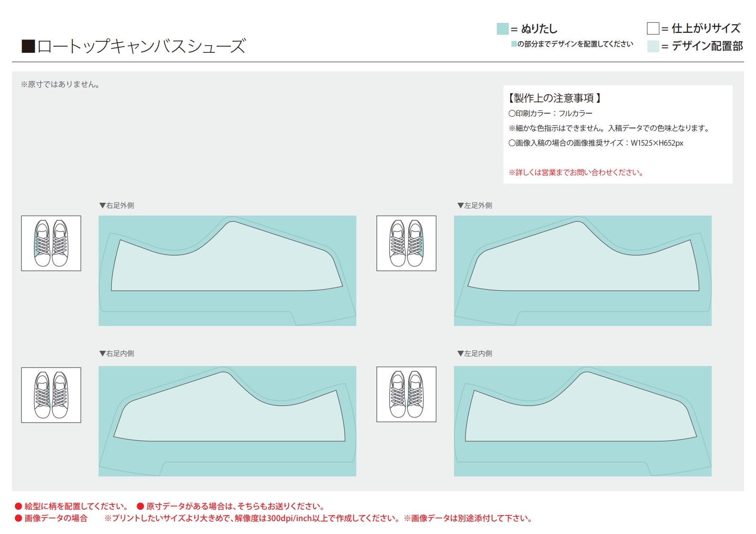756x534 pixels.
Task: Click the ▼左足外側 label
Action: tap(475, 206)
